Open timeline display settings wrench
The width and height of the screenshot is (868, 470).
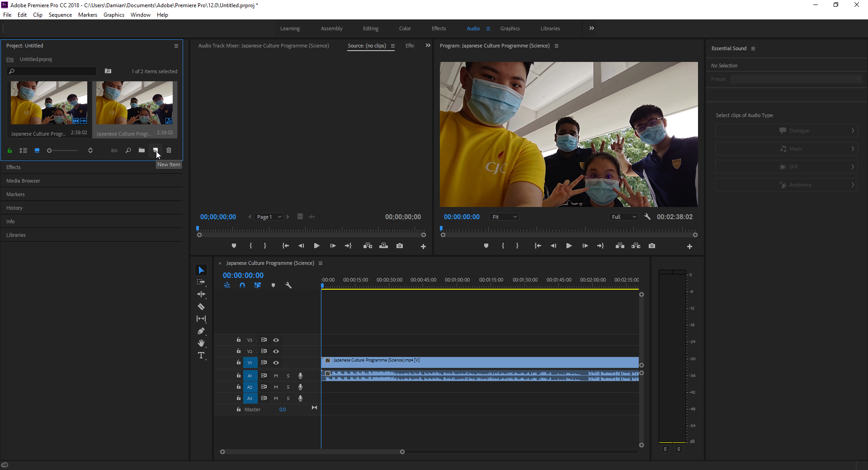coord(288,286)
